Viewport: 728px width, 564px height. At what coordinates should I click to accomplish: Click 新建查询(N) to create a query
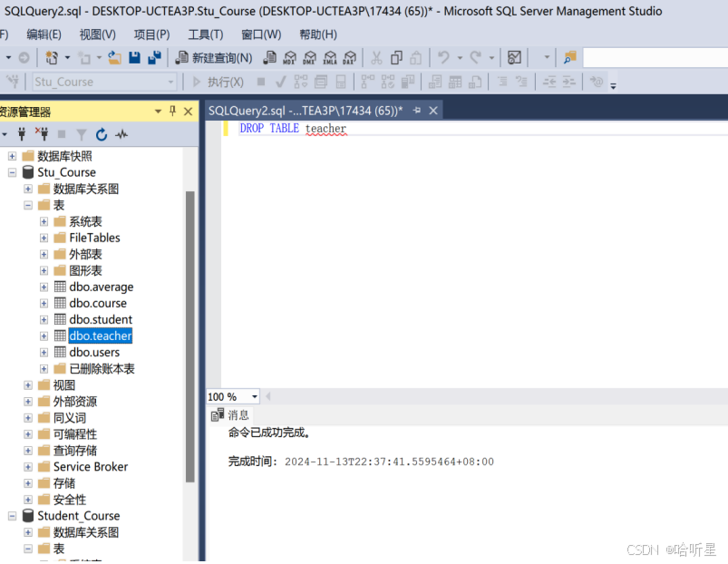coord(214,58)
